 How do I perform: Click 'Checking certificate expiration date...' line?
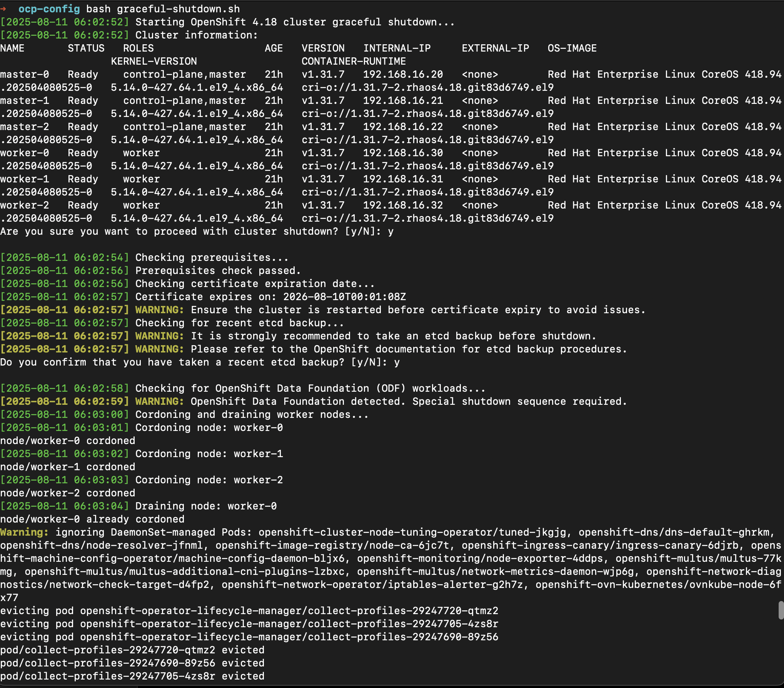pos(187,284)
